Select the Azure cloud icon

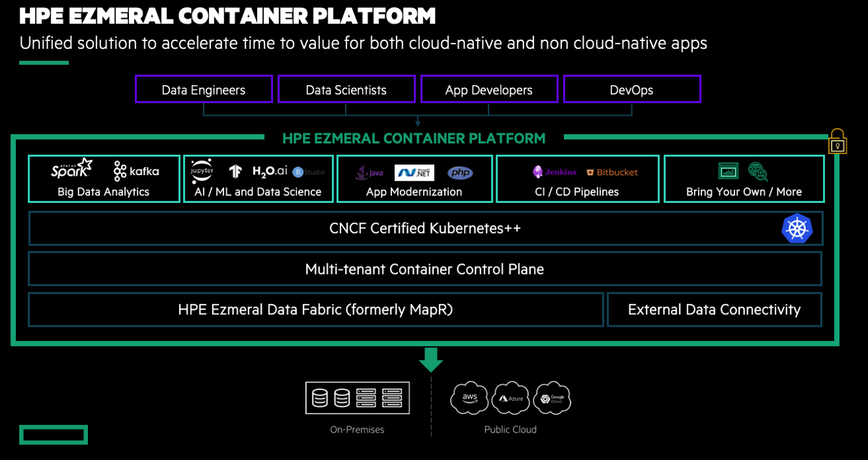(511, 398)
